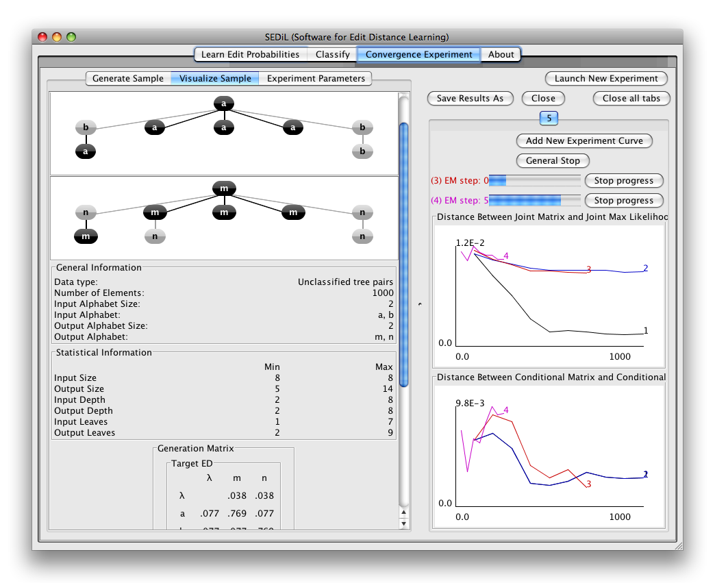Click the 'Number of Elements:' label

click(x=99, y=293)
